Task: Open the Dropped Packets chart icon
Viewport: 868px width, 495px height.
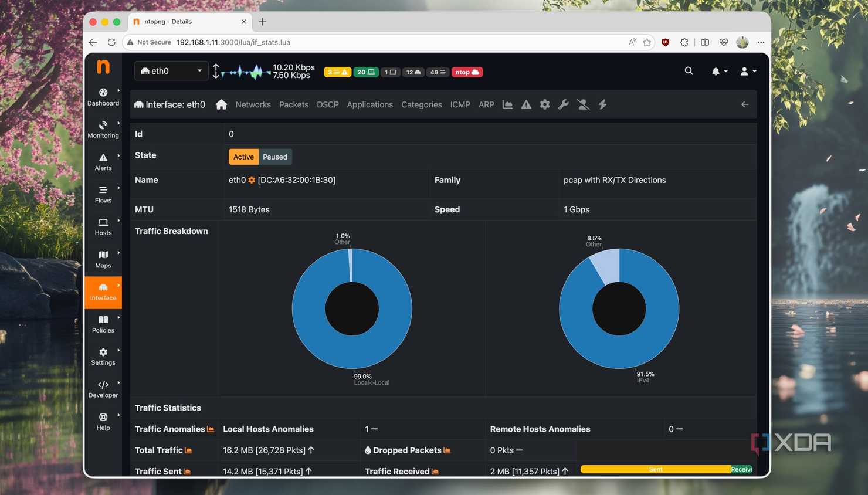Action: (447, 450)
